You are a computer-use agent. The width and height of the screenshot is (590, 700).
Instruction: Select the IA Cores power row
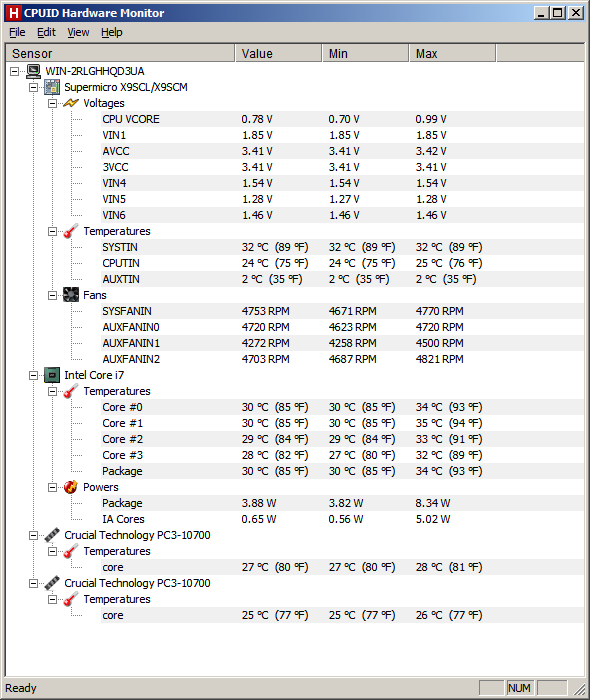click(342, 519)
